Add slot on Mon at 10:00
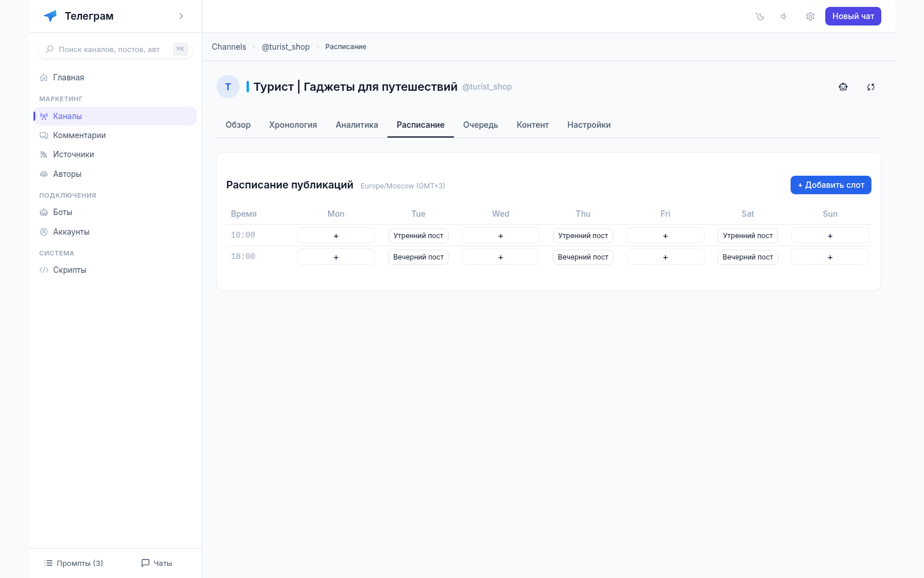Screen dimensions: 924x578 (x=336, y=235)
